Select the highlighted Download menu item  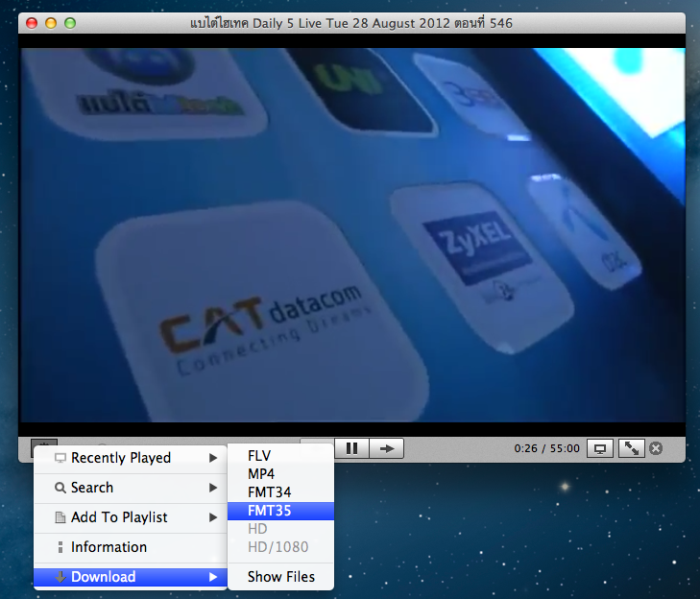[131, 577]
